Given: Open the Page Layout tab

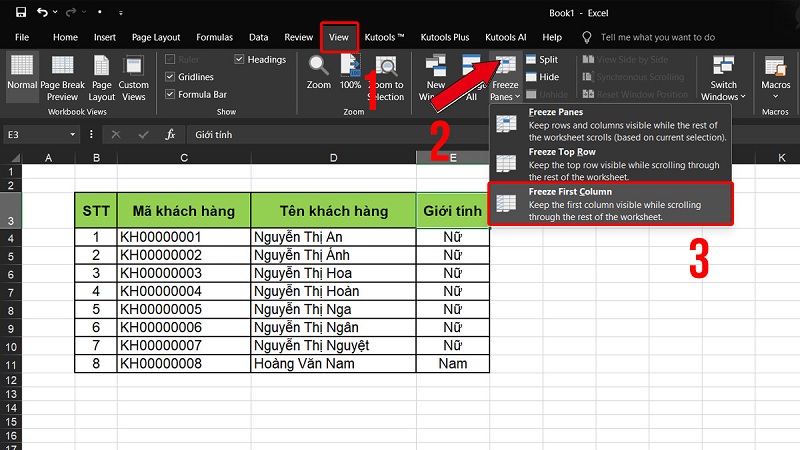Looking at the screenshot, I should pyautogui.click(x=156, y=37).
